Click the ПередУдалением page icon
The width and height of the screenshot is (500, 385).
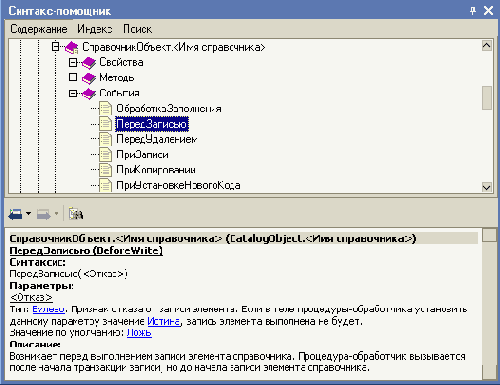point(105,139)
